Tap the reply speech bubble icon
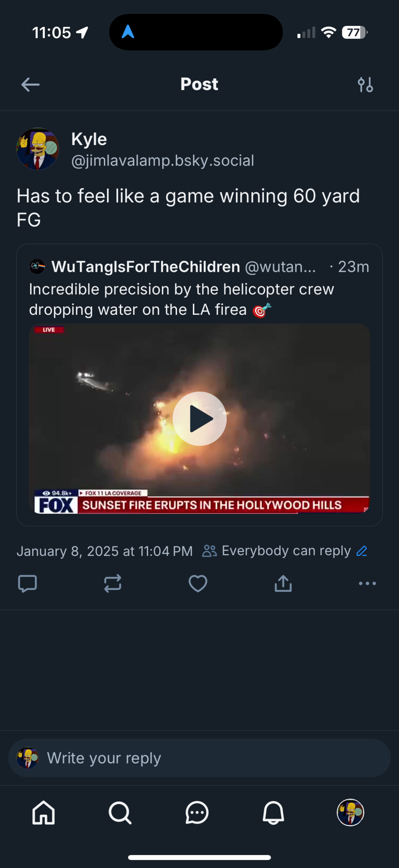399x868 pixels. [x=27, y=583]
